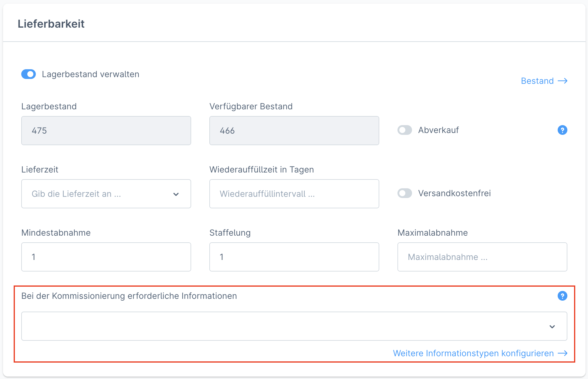Click the Staffelung input field
This screenshot has height=379, width=588.
click(x=294, y=257)
